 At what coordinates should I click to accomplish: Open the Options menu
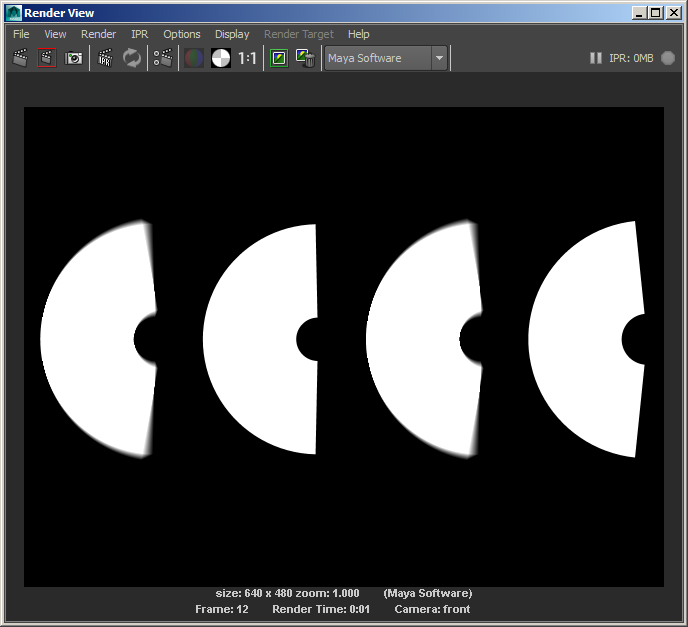[x=182, y=34]
